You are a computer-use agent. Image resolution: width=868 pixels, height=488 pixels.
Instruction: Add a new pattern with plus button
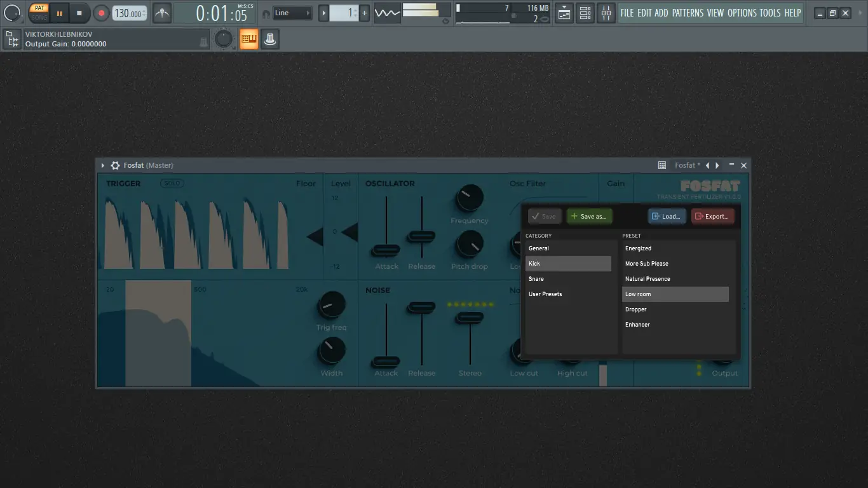coord(364,13)
